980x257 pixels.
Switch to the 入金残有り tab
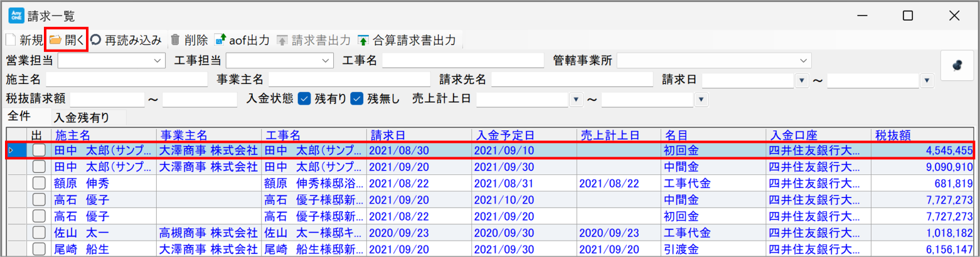[82, 117]
